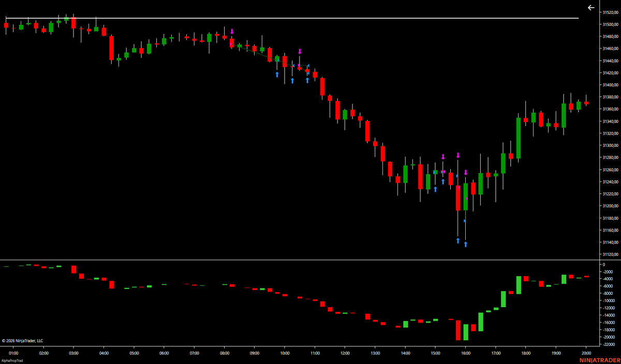This screenshot has height=364, width=621.
Task: Click the 04:00 label on the time axis
Action: (x=103, y=353)
